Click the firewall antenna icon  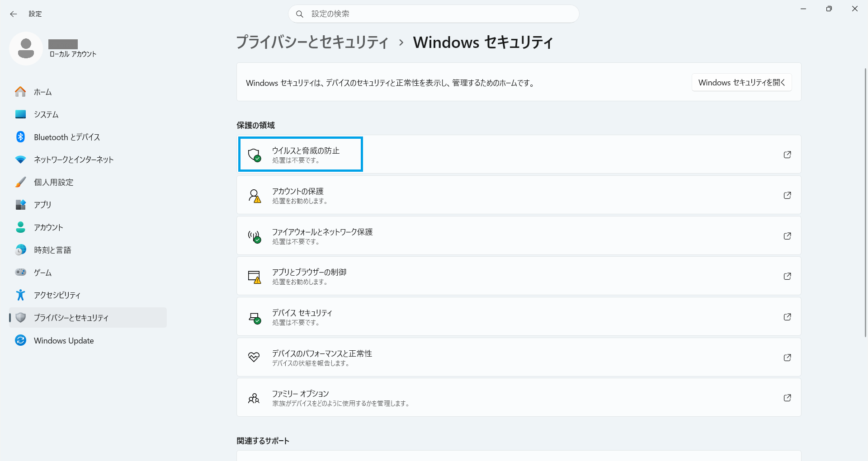coord(254,236)
